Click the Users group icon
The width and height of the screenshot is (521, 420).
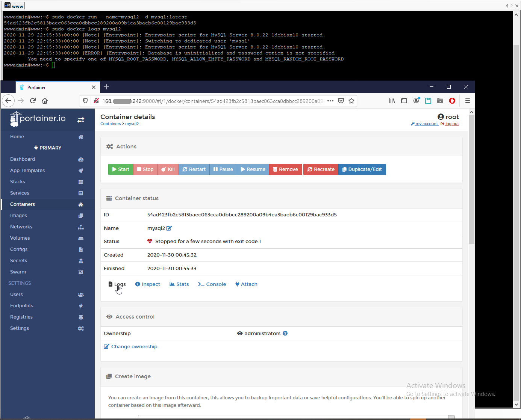(x=81, y=295)
